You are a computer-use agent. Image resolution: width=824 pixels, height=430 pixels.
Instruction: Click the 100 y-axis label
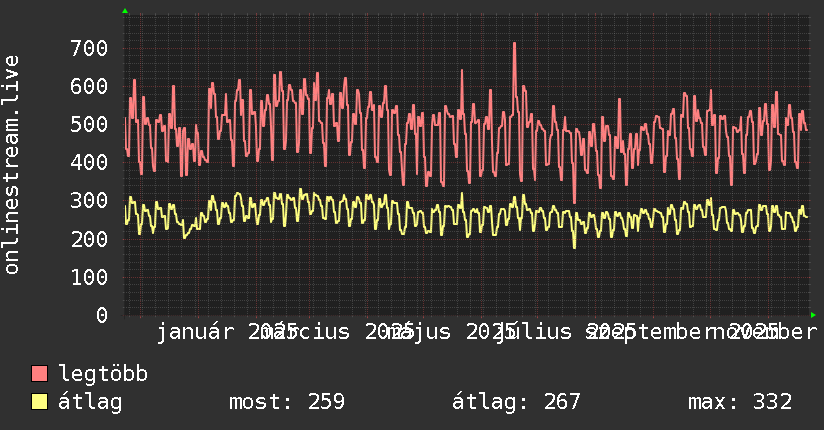tap(89, 277)
